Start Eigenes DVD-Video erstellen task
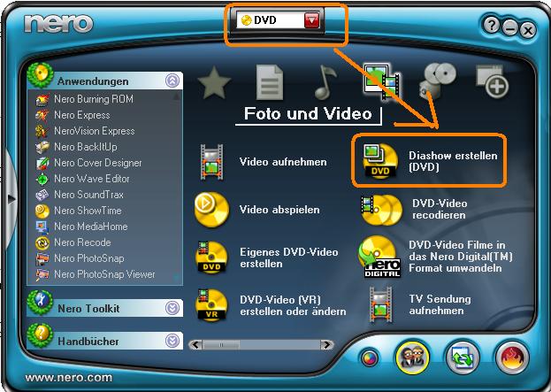Screen dimensions: 551x392 (x=289, y=257)
